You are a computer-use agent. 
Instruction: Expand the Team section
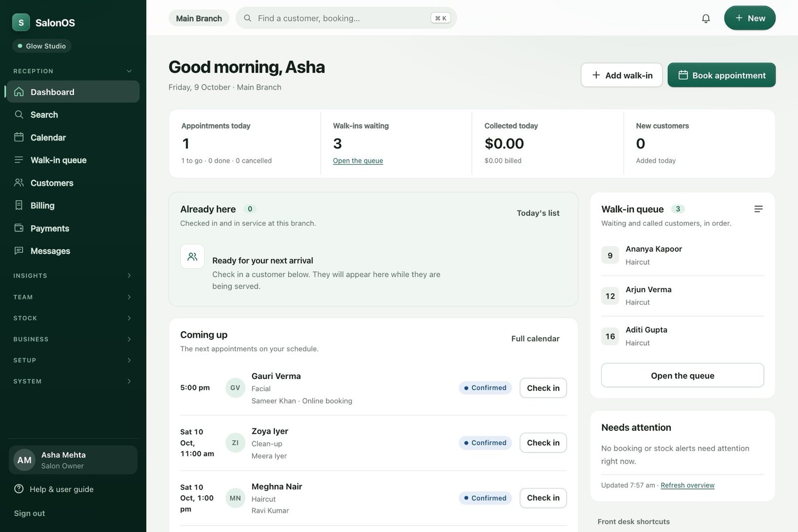(73, 297)
